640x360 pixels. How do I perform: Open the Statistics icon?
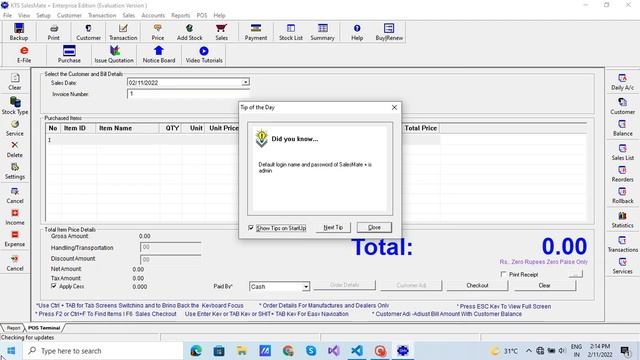click(622, 220)
